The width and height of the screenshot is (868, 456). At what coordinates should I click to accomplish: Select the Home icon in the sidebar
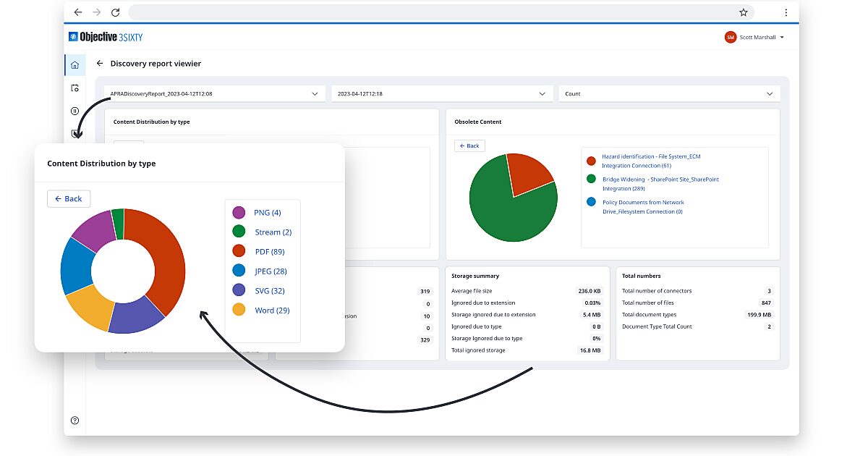click(75, 64)
